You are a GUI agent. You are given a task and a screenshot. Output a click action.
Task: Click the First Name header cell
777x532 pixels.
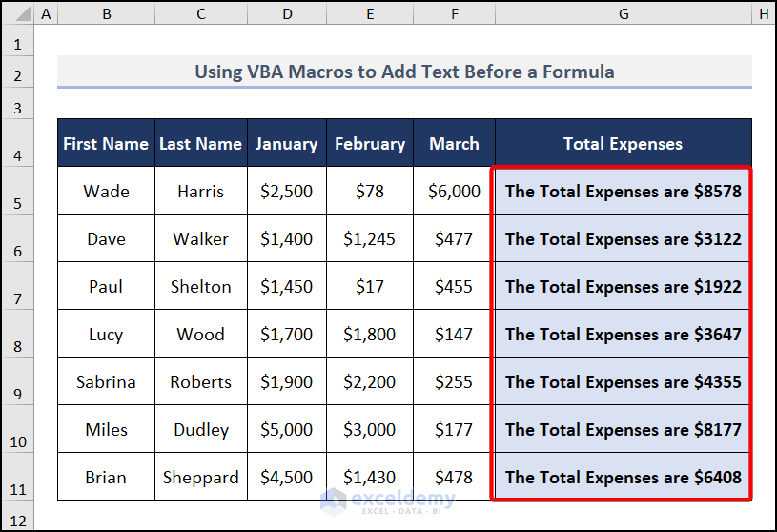pyautogui.click(x=106, y=144)
